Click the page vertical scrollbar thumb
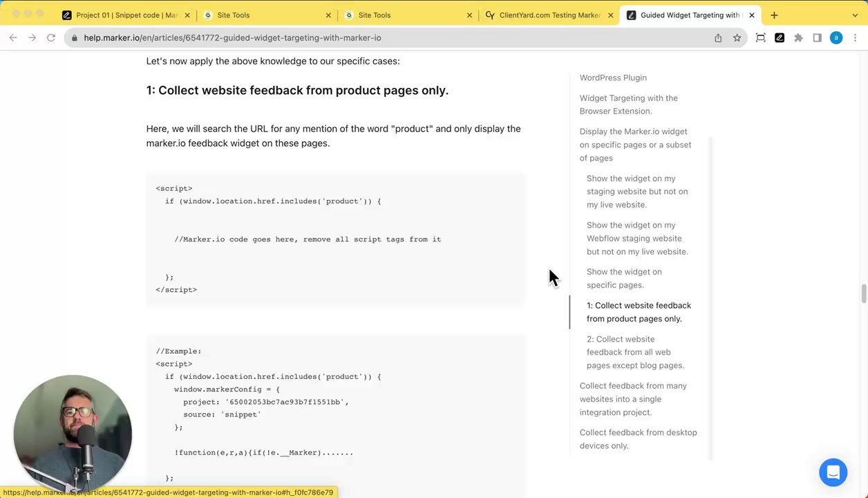Screen dimensions: 868x498 pos(863,293)
